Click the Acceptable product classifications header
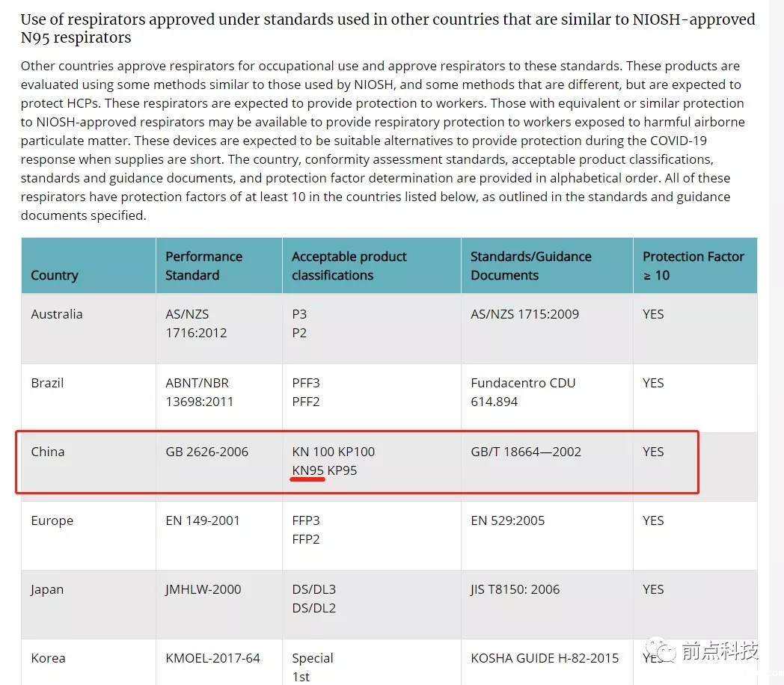 (x=349, y=265)
